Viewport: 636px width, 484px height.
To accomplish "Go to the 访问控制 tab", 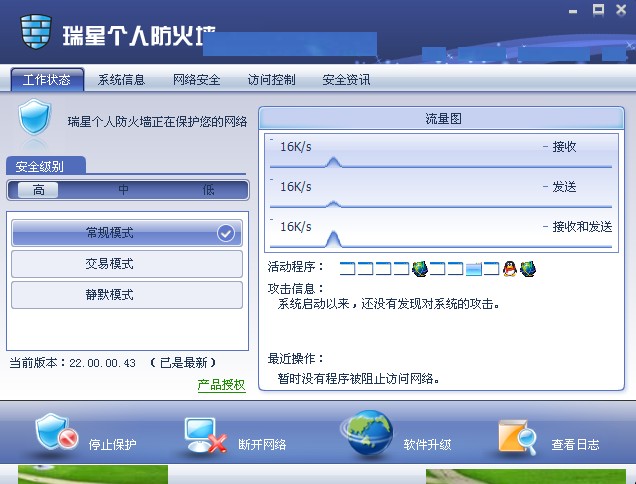I will 271,80.
